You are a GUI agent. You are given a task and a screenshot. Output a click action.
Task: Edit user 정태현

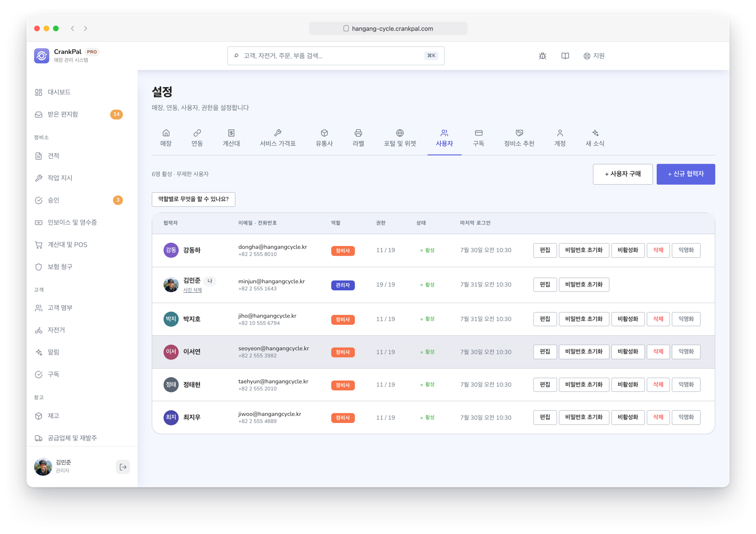coord(545,385)
